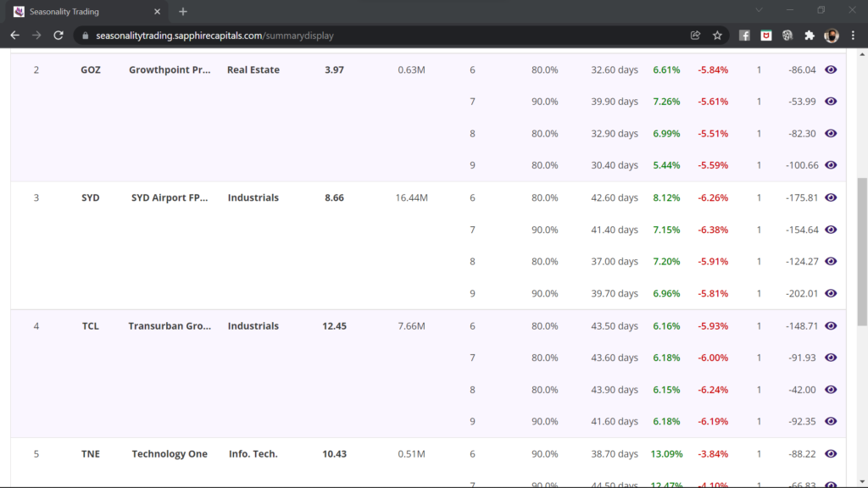Click the SYD ticker symbol

pos(91,197)
